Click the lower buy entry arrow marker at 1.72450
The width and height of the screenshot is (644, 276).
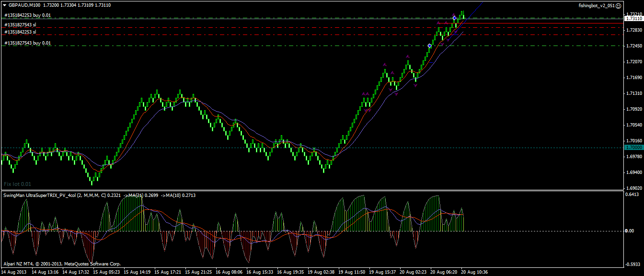[x=429, y=46]
